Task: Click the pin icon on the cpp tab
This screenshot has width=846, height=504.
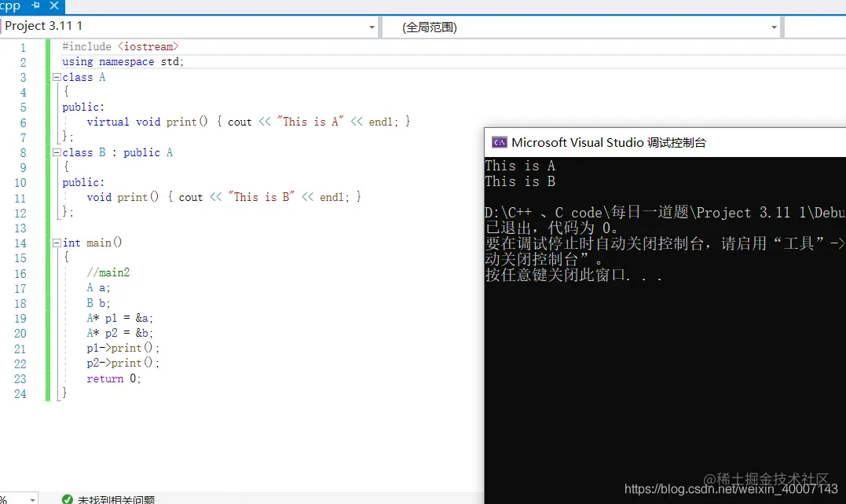Action: (35, 5)
